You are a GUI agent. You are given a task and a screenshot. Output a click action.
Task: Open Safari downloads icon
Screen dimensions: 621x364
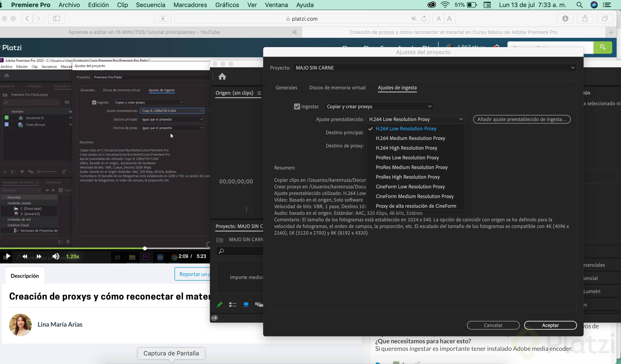tap(565, 18)
